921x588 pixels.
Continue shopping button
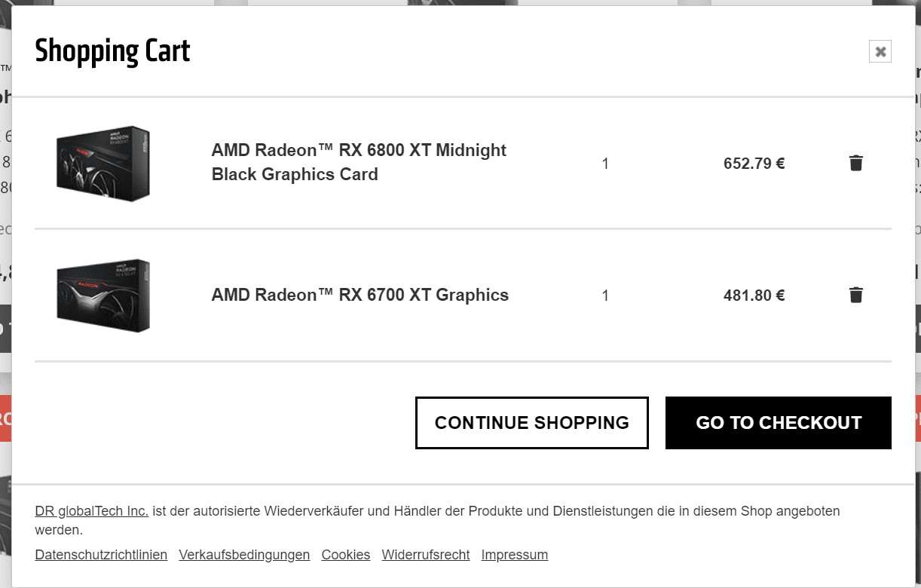(531, 423)
